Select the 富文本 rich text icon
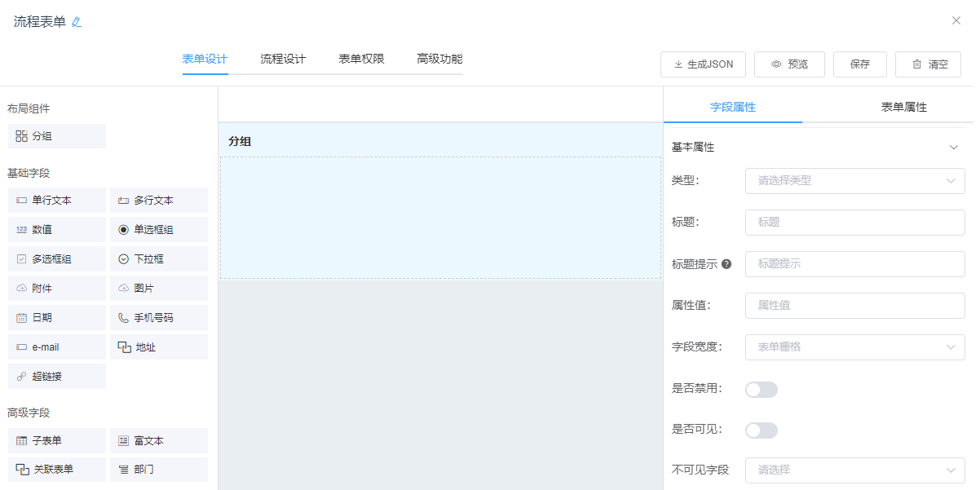980x490 pixels. pyautogui.click(x=124, y=441)
